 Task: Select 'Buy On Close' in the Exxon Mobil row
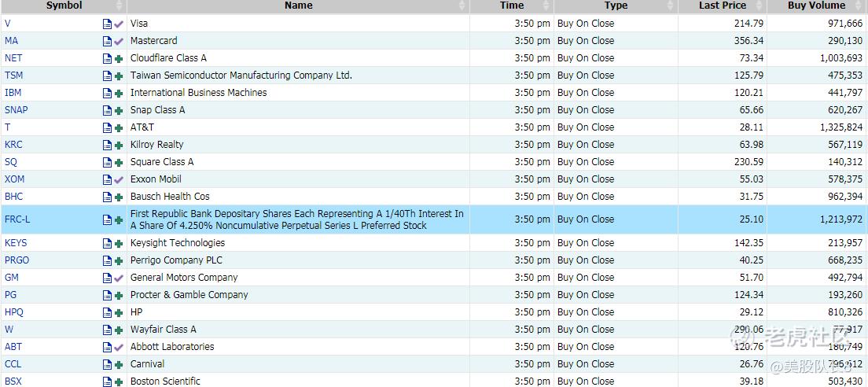(x=586, y=179)
